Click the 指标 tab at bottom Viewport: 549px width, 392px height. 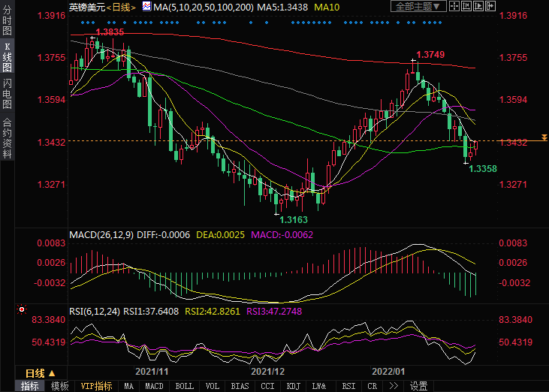coord(31,386)
